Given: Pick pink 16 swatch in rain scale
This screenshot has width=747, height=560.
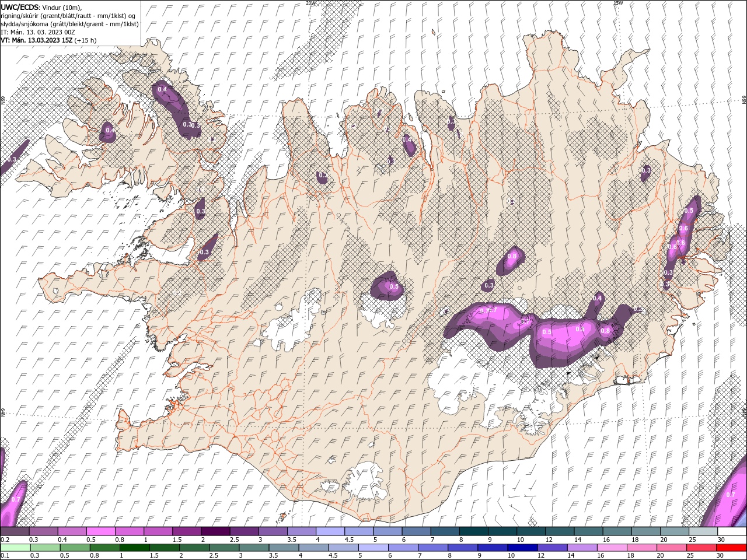Looking at the screenshot, I should 612,548.
